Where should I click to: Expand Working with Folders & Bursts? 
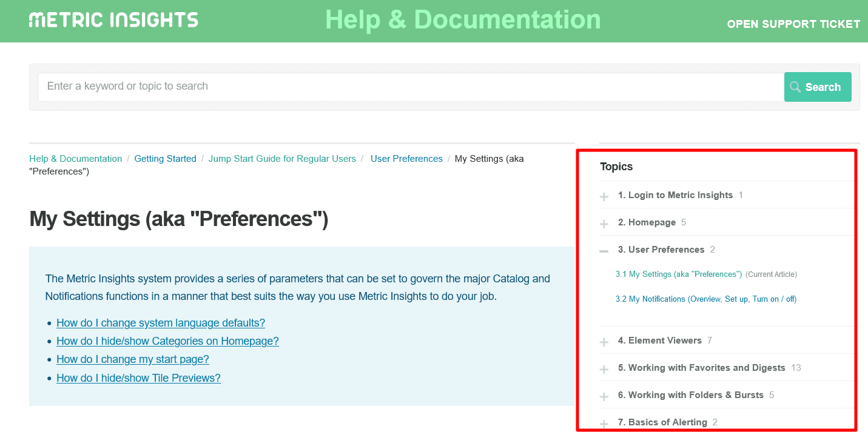tap(604, 396)
